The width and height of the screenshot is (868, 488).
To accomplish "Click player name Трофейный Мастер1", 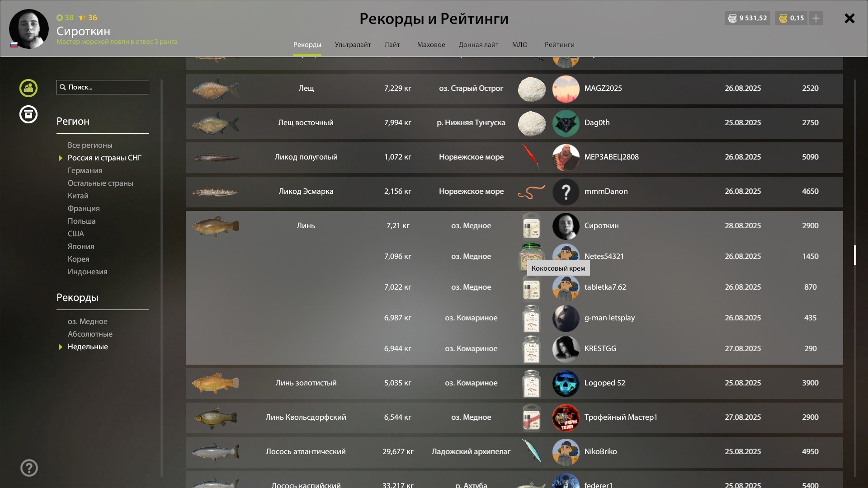I will (x=621, y=417).
